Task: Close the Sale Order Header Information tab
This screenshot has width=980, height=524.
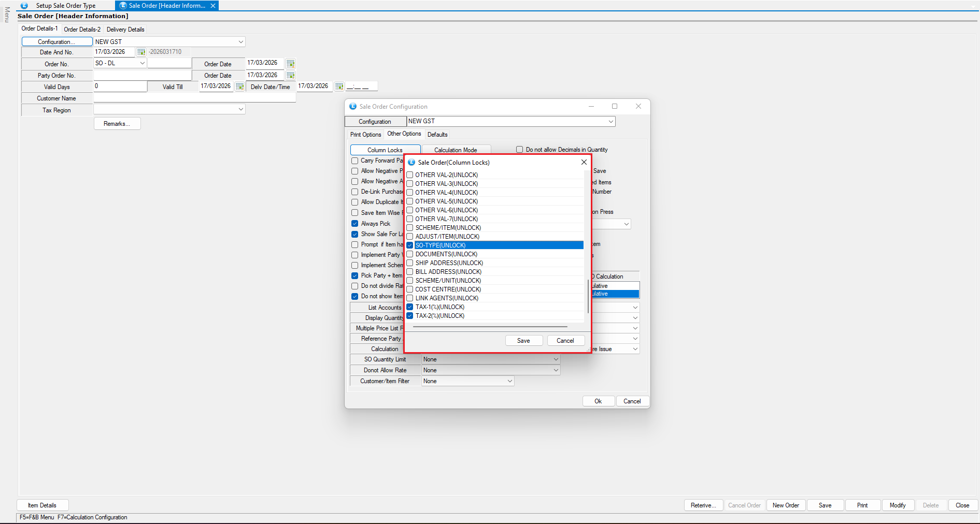Action: point(212,6)
